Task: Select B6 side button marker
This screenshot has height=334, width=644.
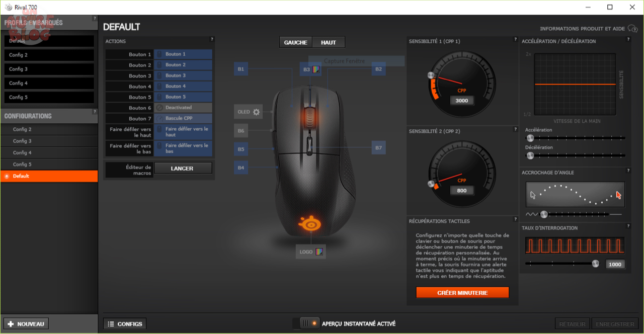Action: tap(241, 131)
